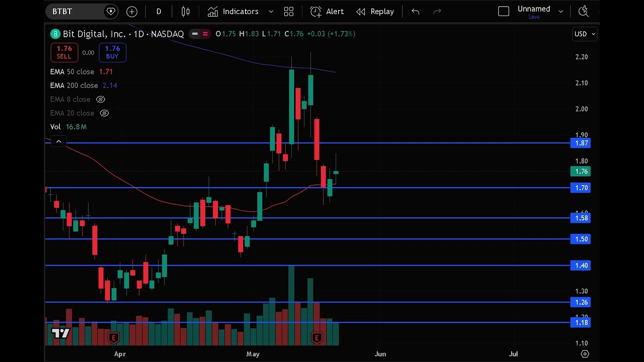The image size is (644, 362).
Task: Select the 1.50 horizontal line price label
Action: [x=581, y=239]
